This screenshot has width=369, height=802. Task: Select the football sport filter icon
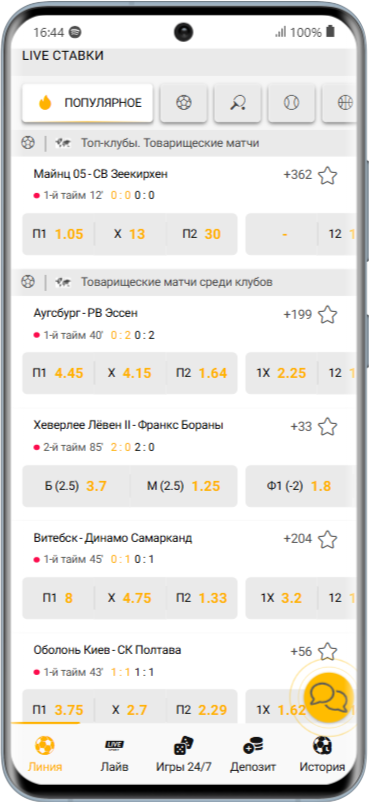[184, 103]
